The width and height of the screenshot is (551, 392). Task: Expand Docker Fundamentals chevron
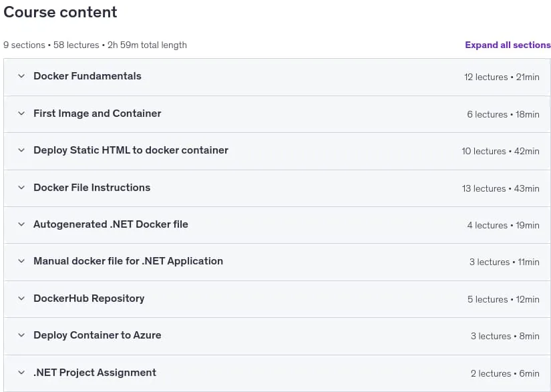point(21,76)
